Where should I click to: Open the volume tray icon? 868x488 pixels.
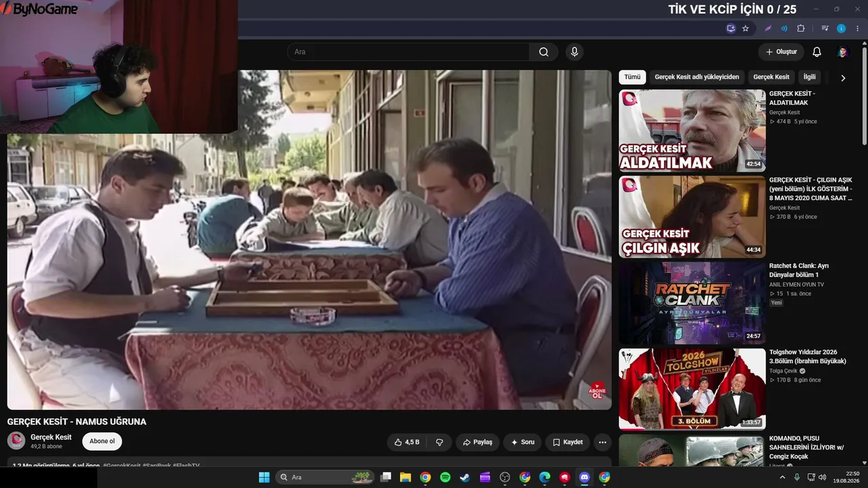pos(823,477)
